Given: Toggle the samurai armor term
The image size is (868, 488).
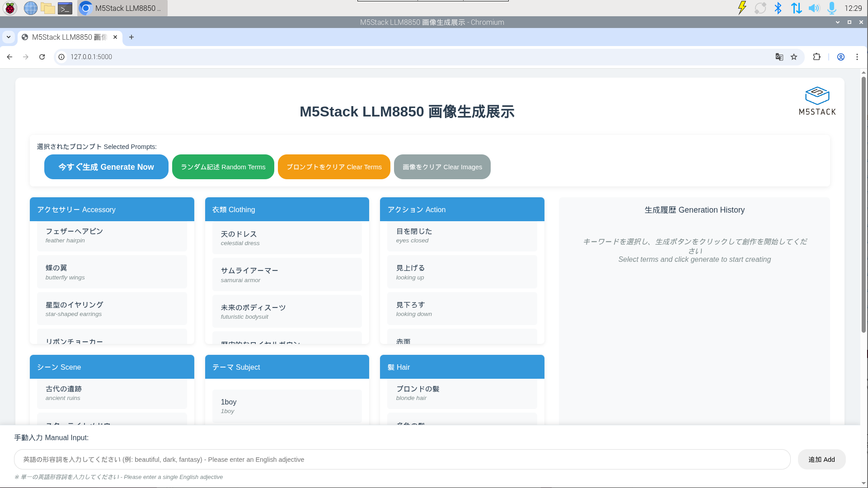Looking at the screenshot, I should coord(287,274).
